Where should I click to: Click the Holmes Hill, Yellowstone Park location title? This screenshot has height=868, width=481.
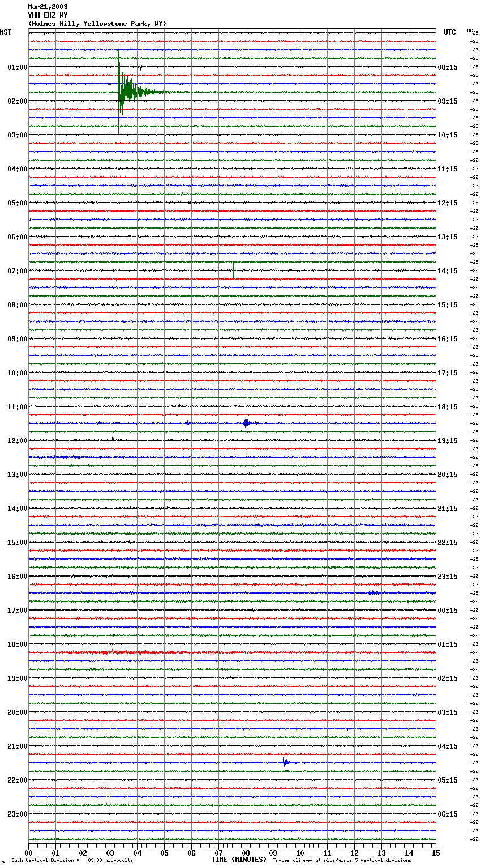(x=97, y=24)
